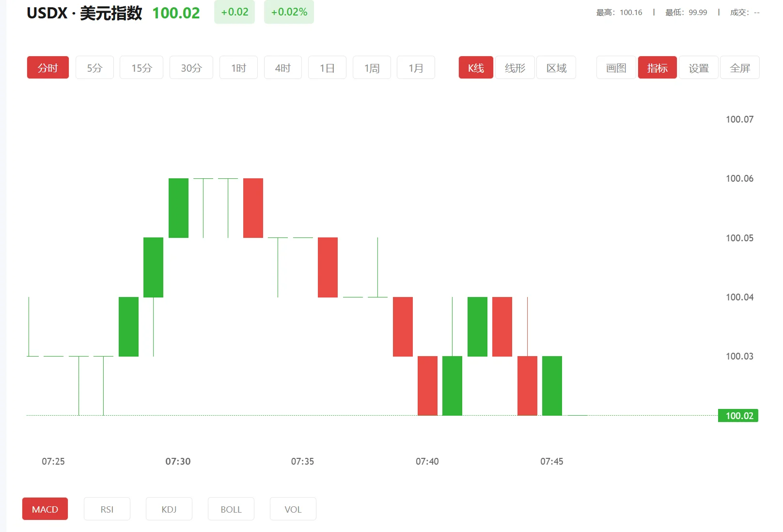Switch to the RSI indicator
783x532 pixels.
(x=107, y=509)
